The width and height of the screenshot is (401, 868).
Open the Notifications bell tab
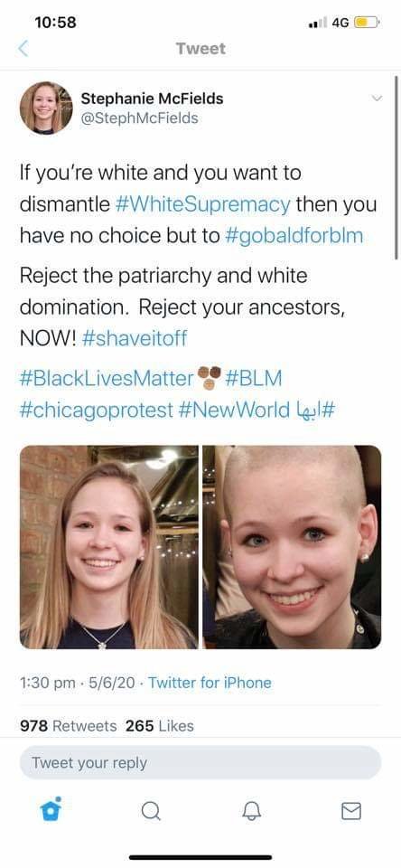pos(250,811)
